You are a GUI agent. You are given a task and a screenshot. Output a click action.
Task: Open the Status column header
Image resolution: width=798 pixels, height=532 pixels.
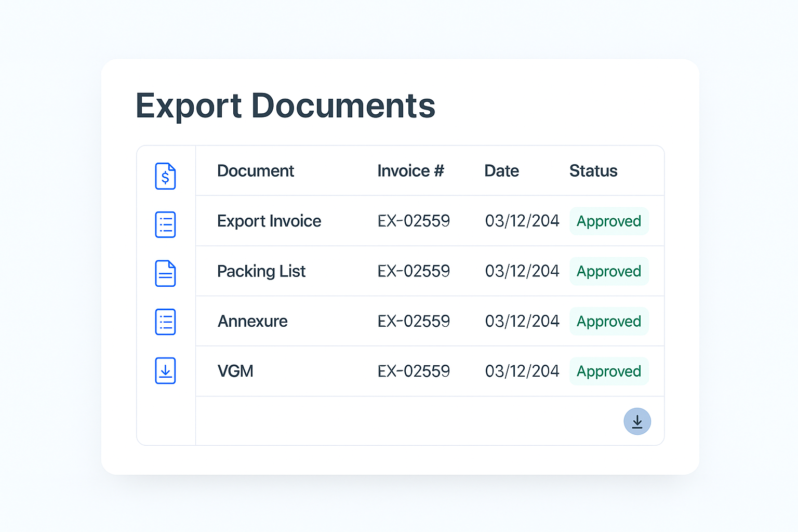(x=593, y=170)
